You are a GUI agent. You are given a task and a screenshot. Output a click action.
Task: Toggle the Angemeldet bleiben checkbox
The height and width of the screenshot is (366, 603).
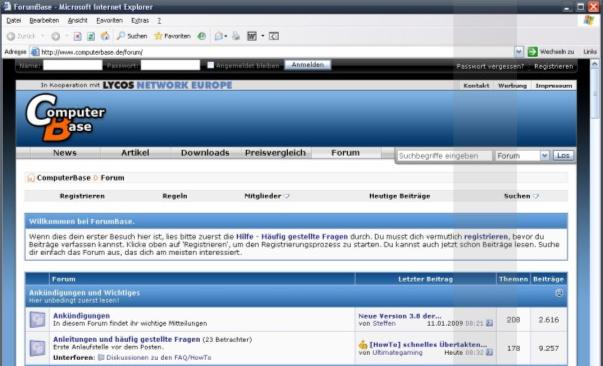[x=210, y=65]
